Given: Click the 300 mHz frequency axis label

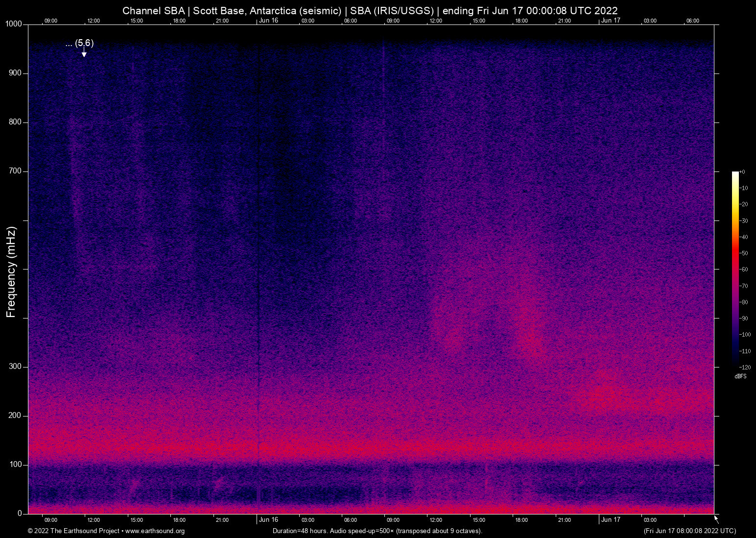Looking at the screenshot, I should (x=15, y=367).
